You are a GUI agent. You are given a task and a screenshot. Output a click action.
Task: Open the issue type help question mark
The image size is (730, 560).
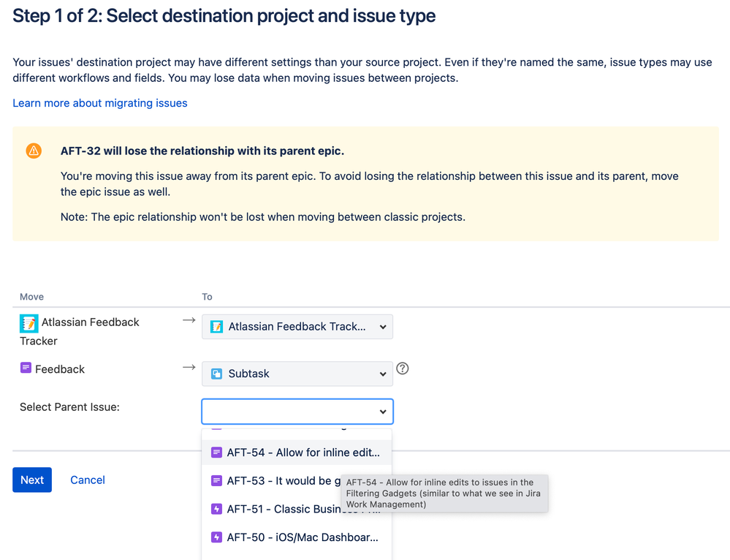tap(402, 368)
